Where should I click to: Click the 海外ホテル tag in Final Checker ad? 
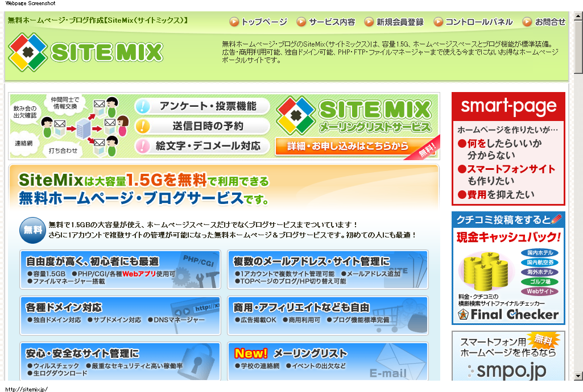(540, 272)
